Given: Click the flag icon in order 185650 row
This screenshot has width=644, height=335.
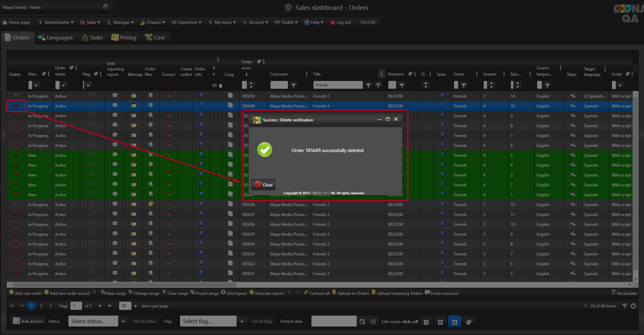Looking at the screenshot, I should pyautogui.click(x=92, y=96).
